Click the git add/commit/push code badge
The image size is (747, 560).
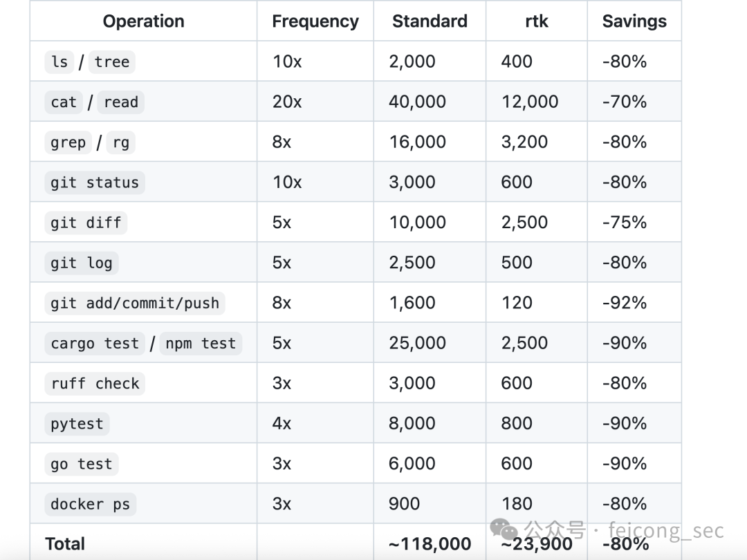coord(135,303)
